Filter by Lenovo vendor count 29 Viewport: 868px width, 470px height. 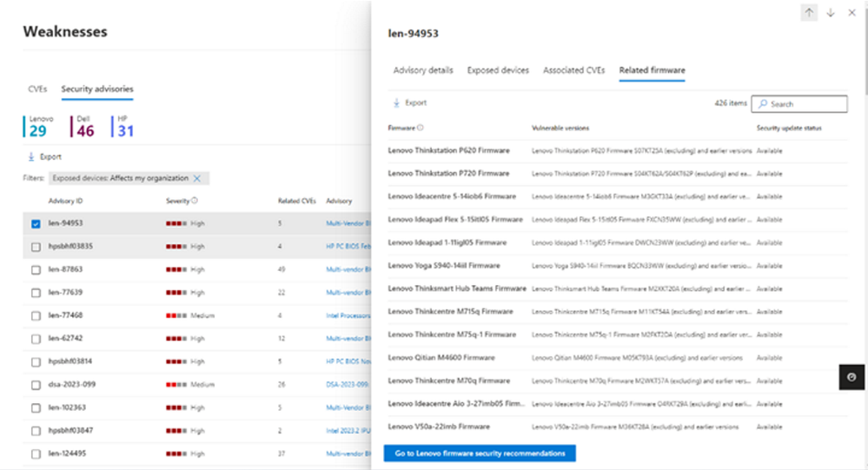tap(38, 126)
